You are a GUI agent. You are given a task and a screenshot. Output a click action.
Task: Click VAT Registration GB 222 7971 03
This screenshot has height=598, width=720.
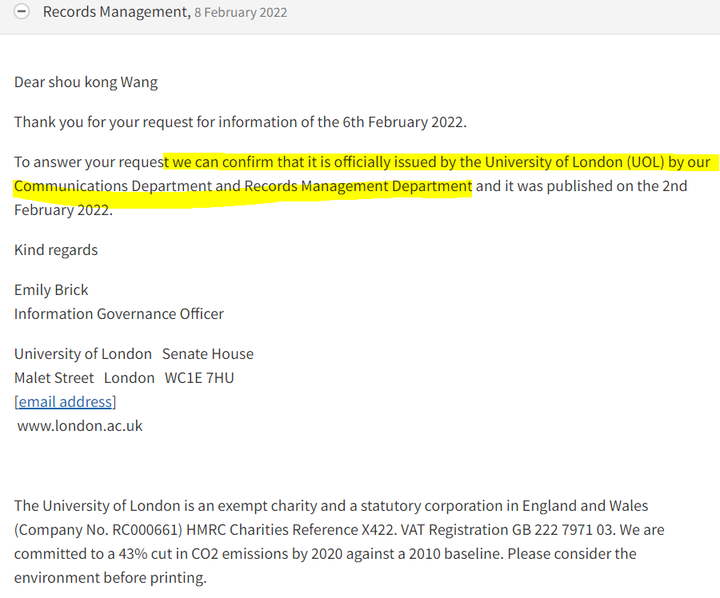tap(506, 530)
